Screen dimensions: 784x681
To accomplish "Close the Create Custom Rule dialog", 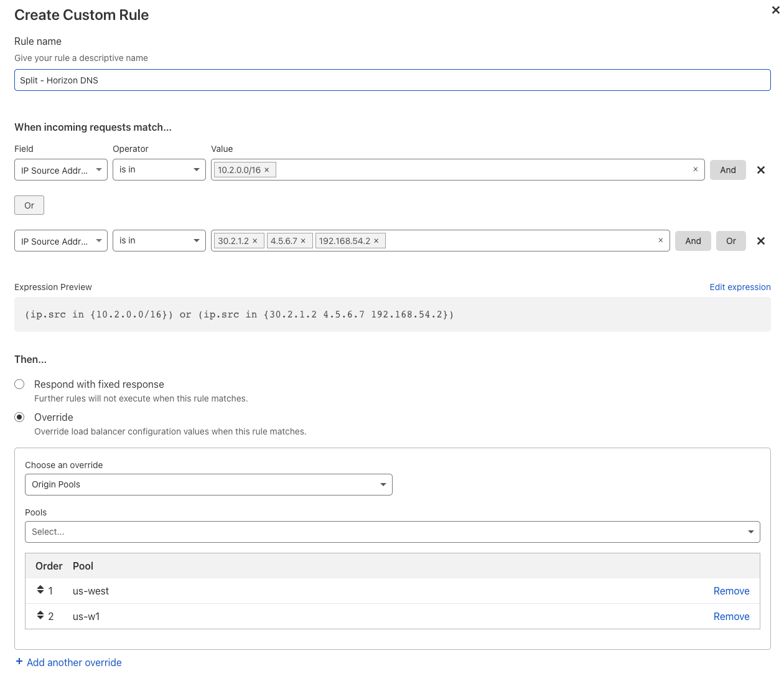I will click(x=775, y=10).
